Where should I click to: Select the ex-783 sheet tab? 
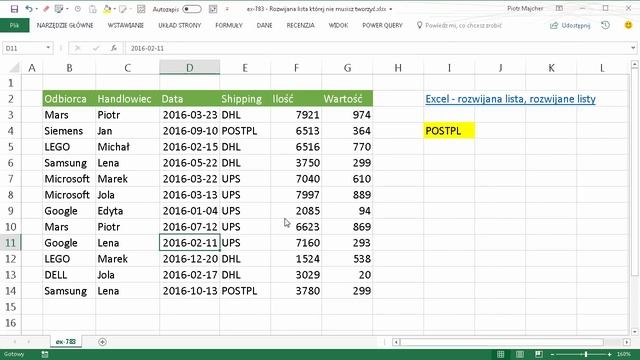pyautogui.click(x=66, y=342)
